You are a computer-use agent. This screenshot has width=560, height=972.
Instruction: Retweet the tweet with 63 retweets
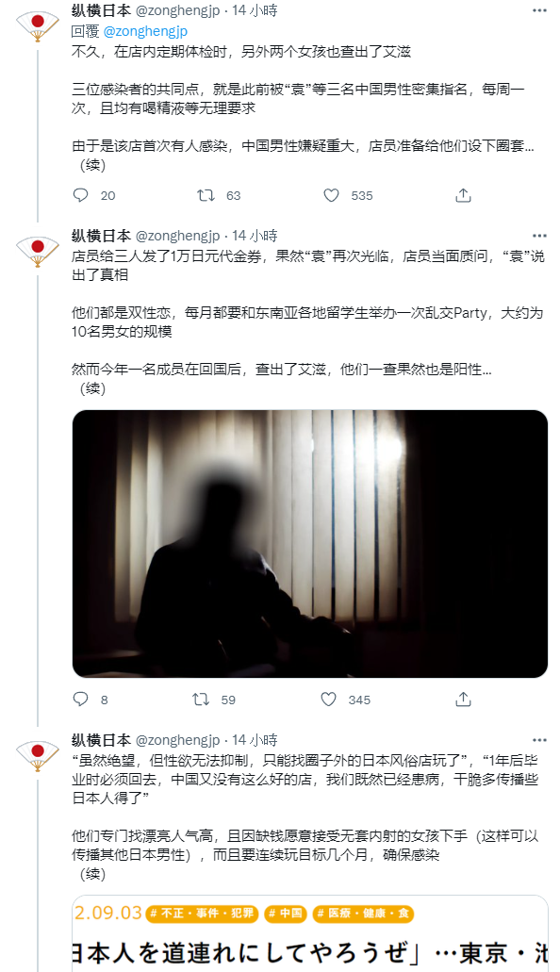point(206,195)
